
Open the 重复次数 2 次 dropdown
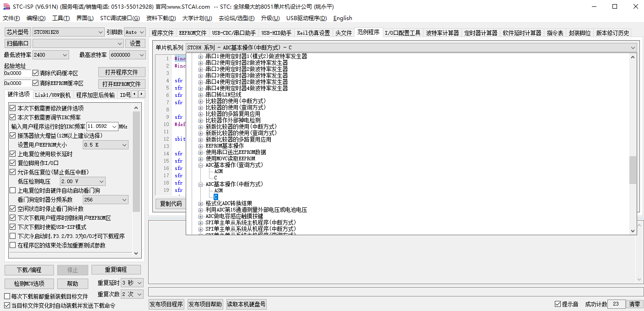[x=132, y=295]
